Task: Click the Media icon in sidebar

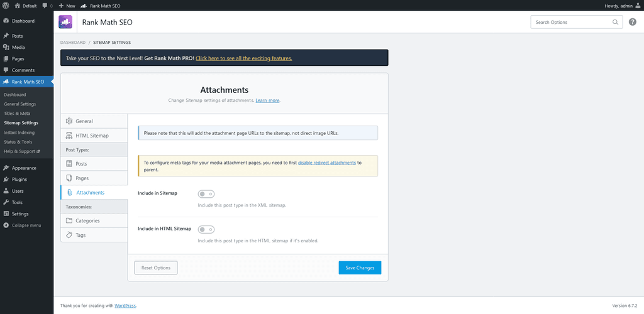Action: 6,48
